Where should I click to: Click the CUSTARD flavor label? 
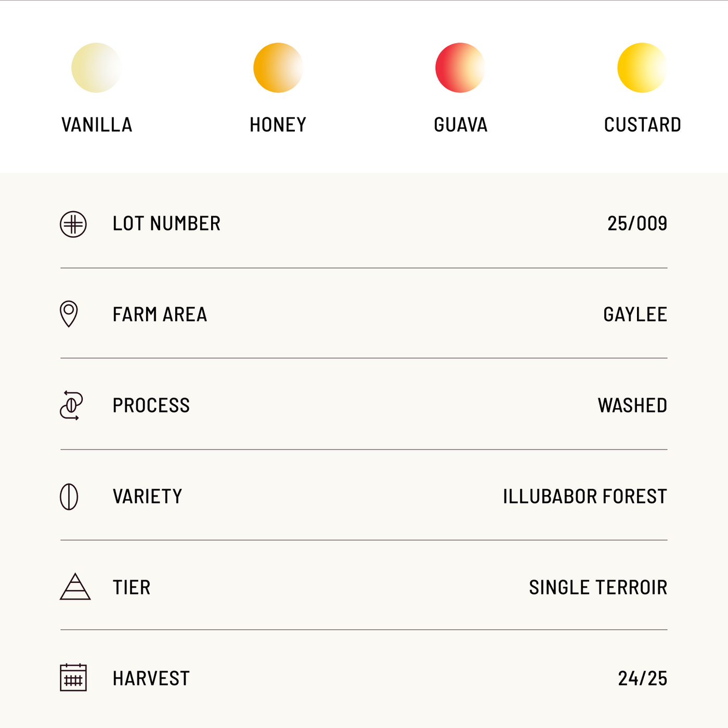coord(643,125)
